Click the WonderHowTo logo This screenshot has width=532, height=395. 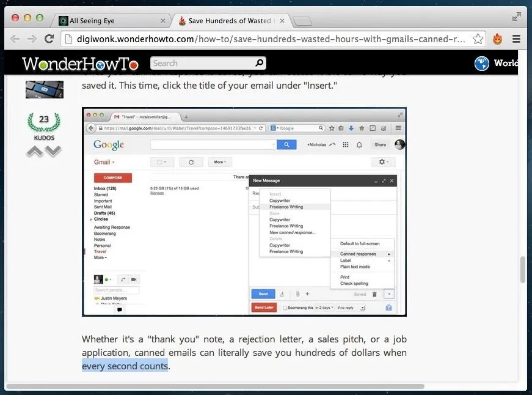80,64
